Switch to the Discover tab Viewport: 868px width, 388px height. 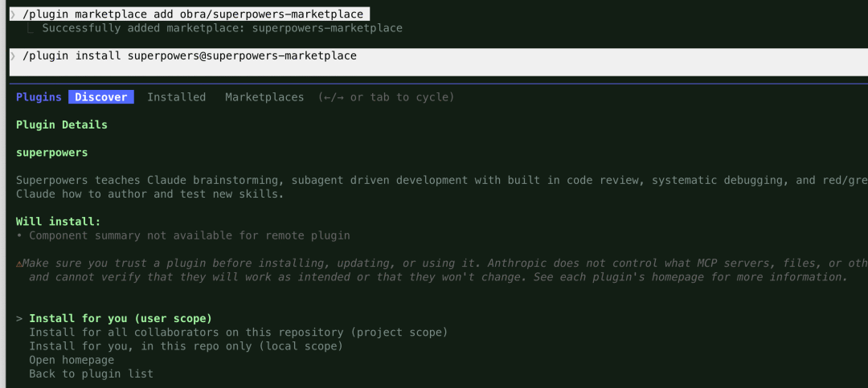pos(101,97)
